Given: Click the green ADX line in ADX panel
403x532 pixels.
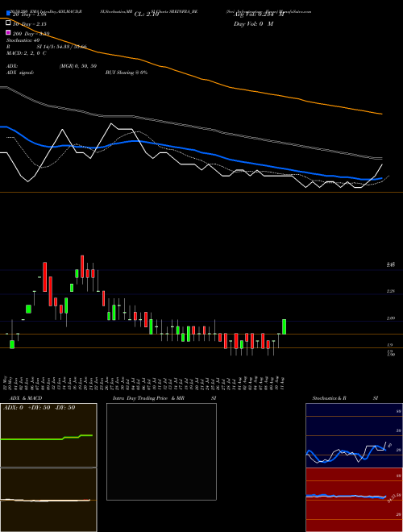Looking at the screenshot, I should click(46, 438).
